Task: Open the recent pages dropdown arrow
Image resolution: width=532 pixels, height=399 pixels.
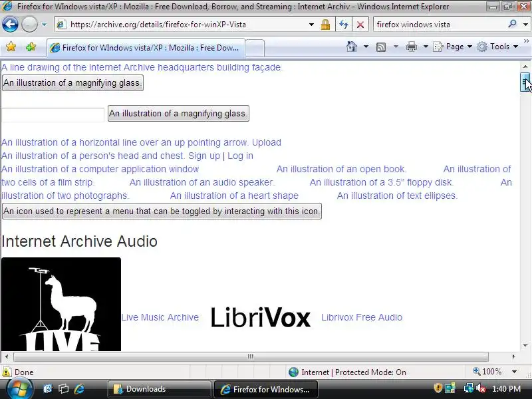Action: coord(44,25)
